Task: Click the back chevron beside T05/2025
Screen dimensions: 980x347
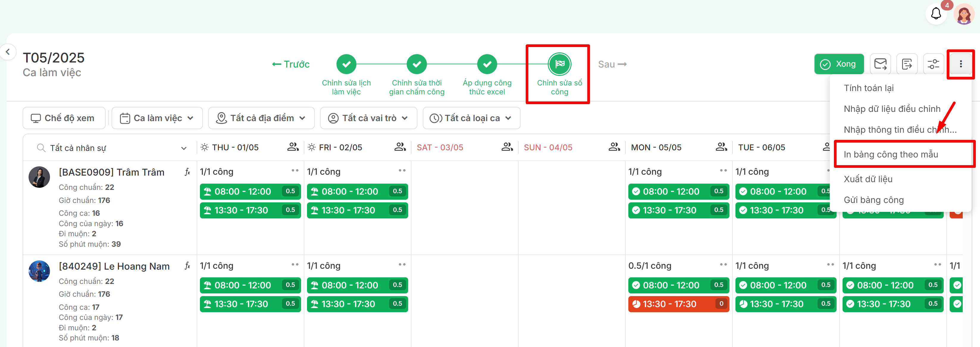Action: click(8, 52)
